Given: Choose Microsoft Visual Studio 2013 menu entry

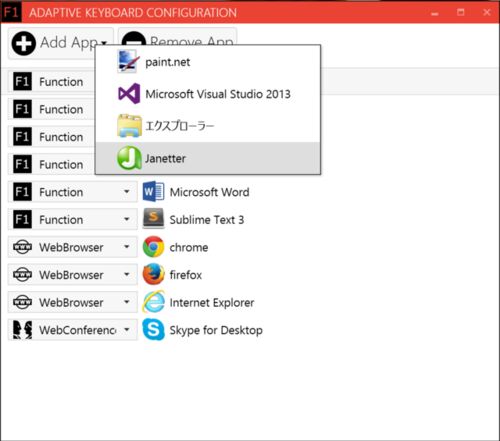Looking at the screenshot, I should [208, 94].
